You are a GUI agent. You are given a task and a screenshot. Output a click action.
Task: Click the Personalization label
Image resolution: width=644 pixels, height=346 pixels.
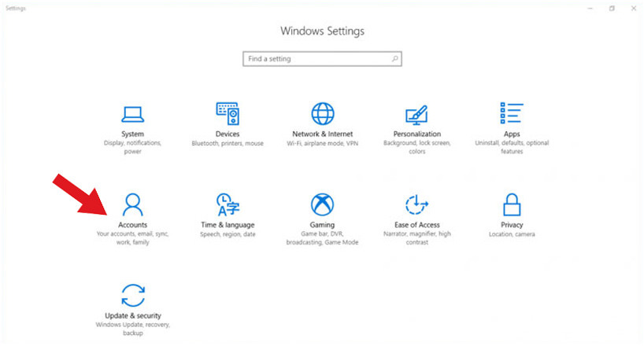point(417,134)
